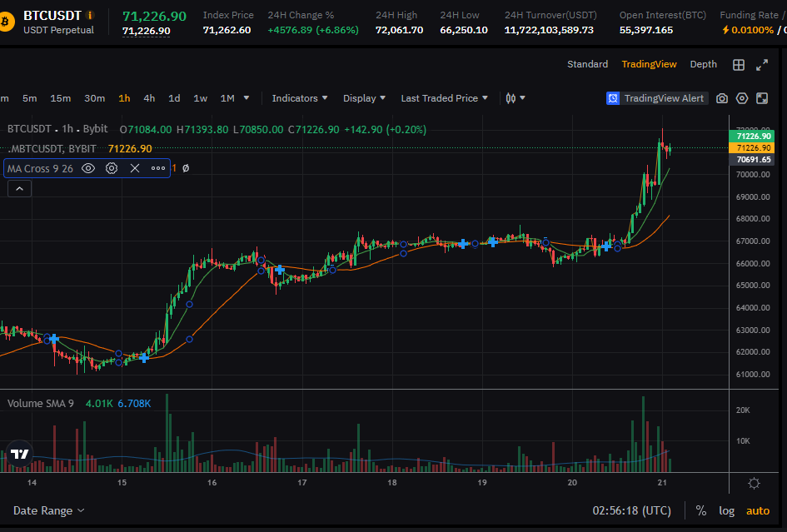787x532 pixels.
Task: Click the 24H Low value 66,250.10
Action: point(464,30)
